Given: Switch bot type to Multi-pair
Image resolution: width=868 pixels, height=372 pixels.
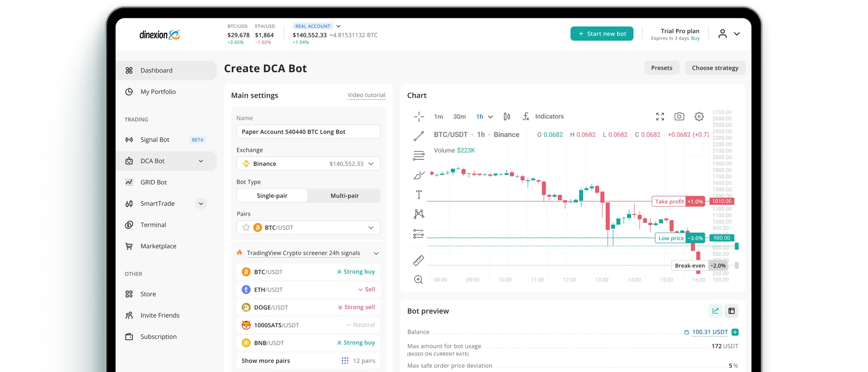Looking at the screenshot, I should pos(344,196).
